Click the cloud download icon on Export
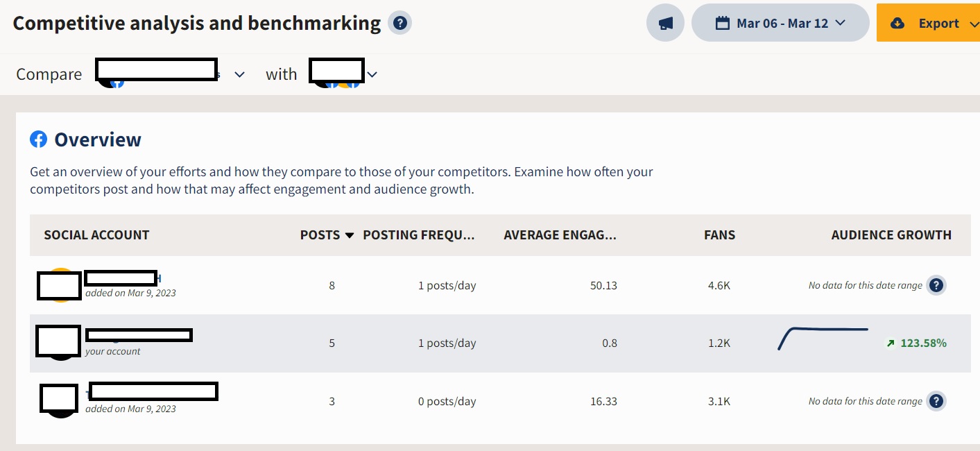Image resolution: width=980 pixels, height=451 pixels. [x=897, y=23]
